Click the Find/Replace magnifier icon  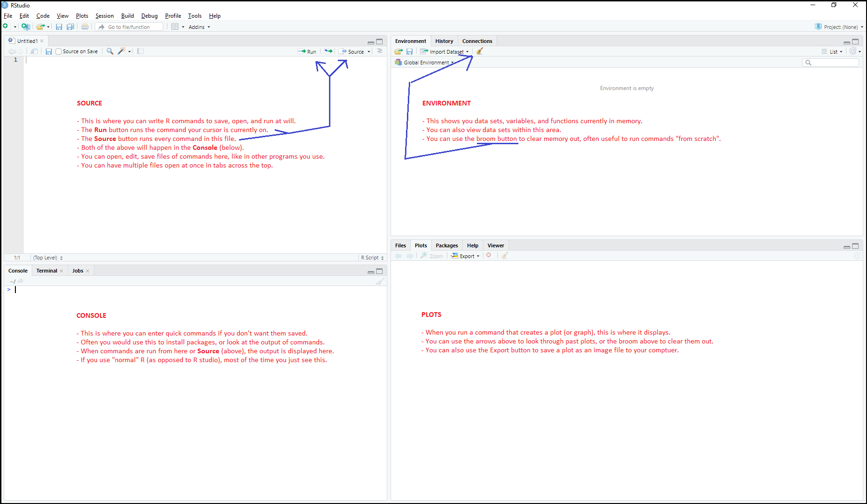click(x=110, y=51)
